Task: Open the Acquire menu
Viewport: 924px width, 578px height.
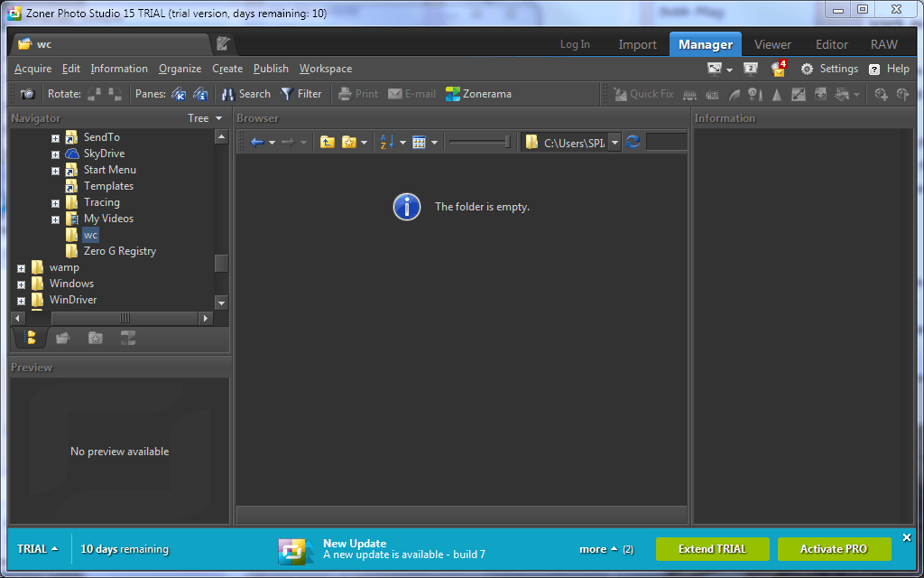Action: pyautogui.click(x=33, y=69)
